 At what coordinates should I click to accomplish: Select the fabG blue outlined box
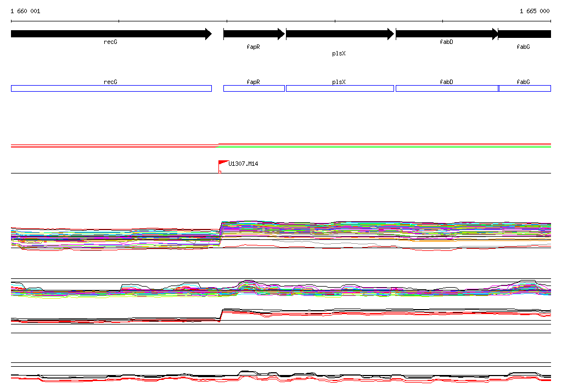pos(525,88)
